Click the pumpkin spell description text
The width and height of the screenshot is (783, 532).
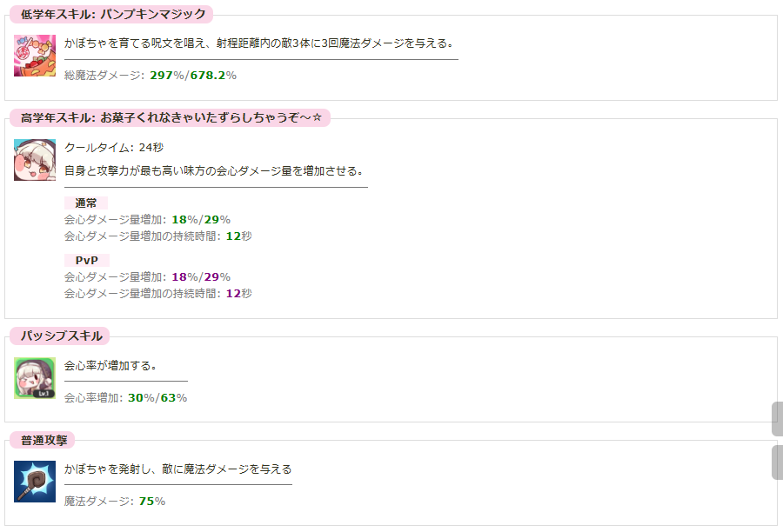[258, 43]
